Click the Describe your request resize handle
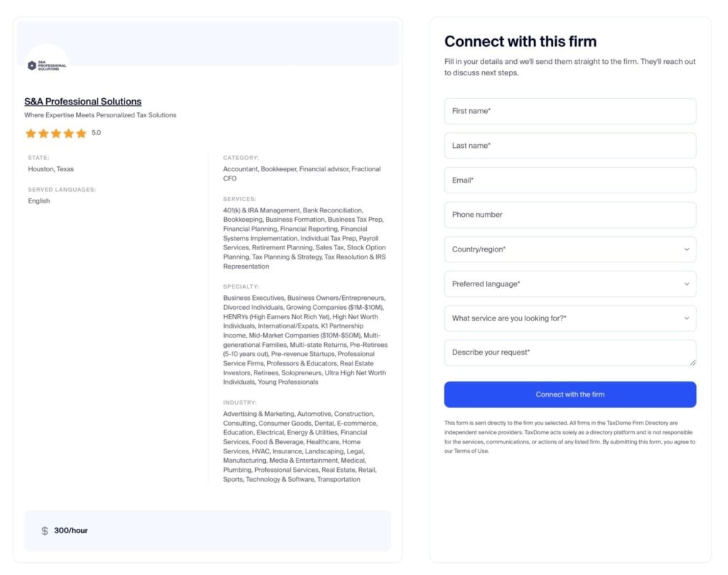 point(692,362)
